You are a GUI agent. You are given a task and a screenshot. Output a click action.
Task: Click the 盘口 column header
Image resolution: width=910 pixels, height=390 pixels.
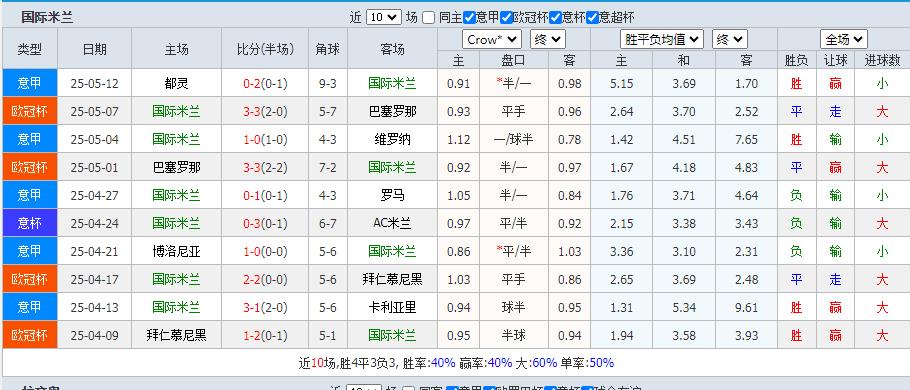tap(514, 60)
